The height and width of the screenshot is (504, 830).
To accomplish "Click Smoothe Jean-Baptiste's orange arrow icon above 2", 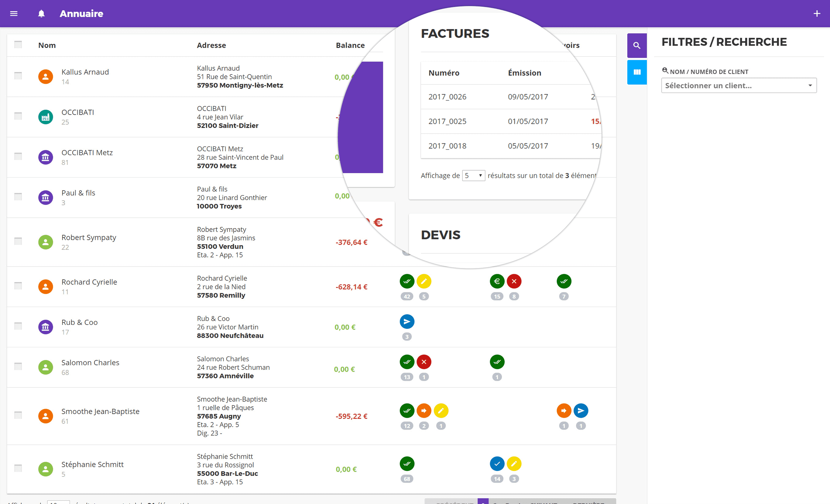I will tap(424, 411).
